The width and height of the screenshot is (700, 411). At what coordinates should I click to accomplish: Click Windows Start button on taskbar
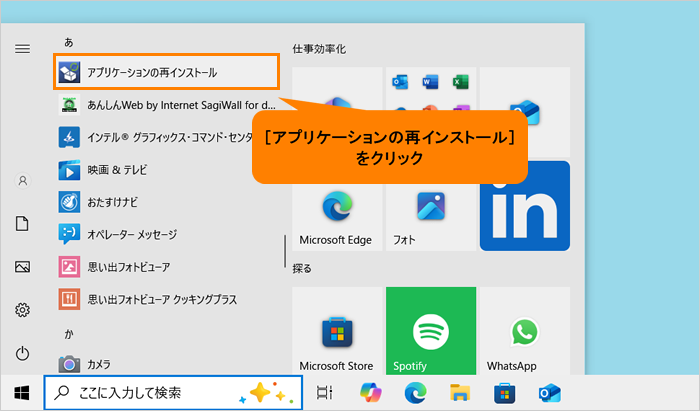pos(21,393)
